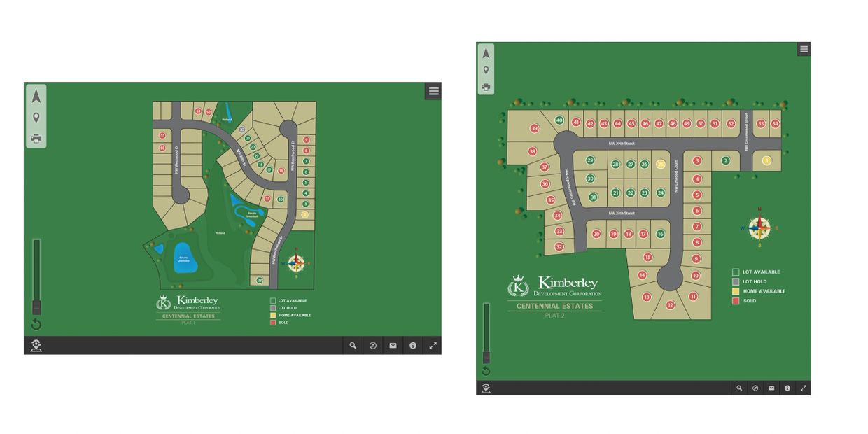Select available lot 16 on Plat 2
Screen dimensions: 868x434
pyautogui.click(x=660, y=234)
